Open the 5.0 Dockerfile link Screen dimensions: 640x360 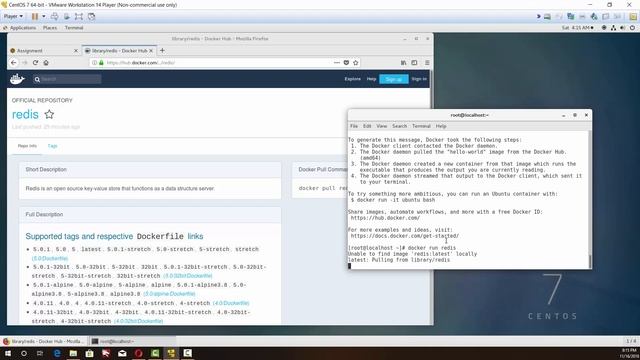click(x=50, y=258)
